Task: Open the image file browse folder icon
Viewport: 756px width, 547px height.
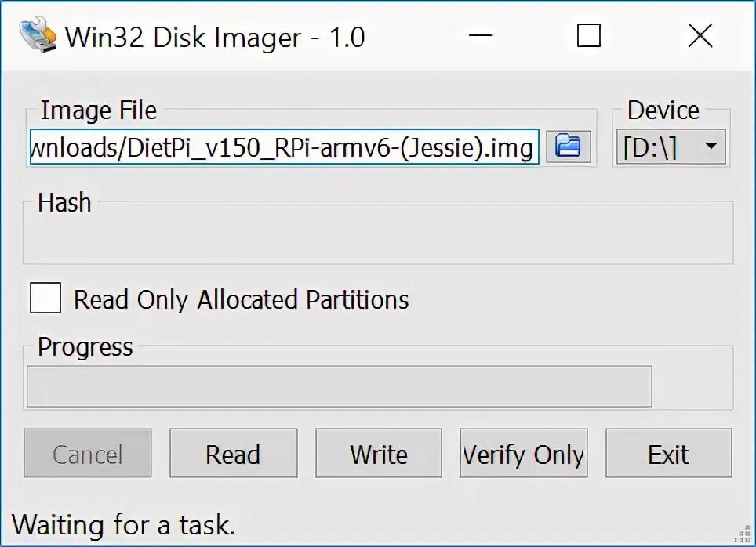Action: (569, 146)
